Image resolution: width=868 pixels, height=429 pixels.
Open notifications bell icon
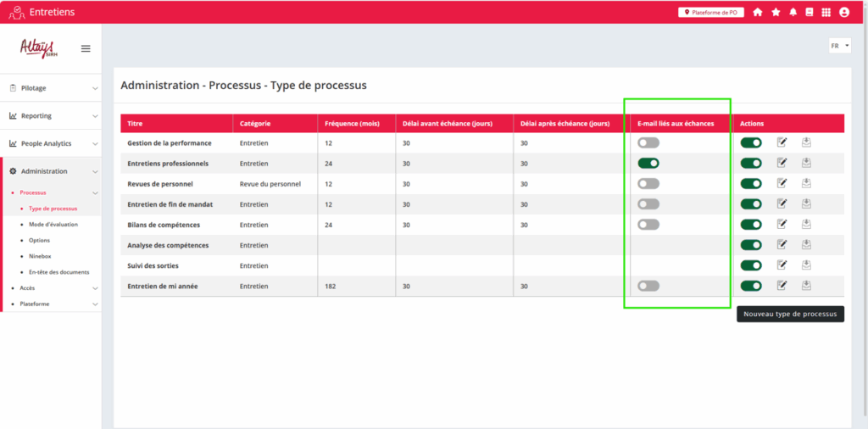pyautogui.click(x=793, y=12)
